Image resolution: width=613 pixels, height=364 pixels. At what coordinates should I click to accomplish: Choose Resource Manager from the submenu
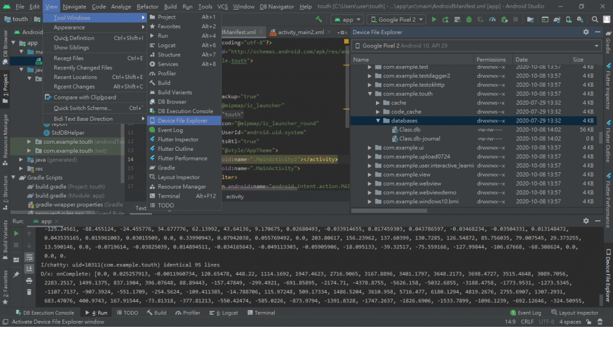pyautogui.click(x=184, y=187)
